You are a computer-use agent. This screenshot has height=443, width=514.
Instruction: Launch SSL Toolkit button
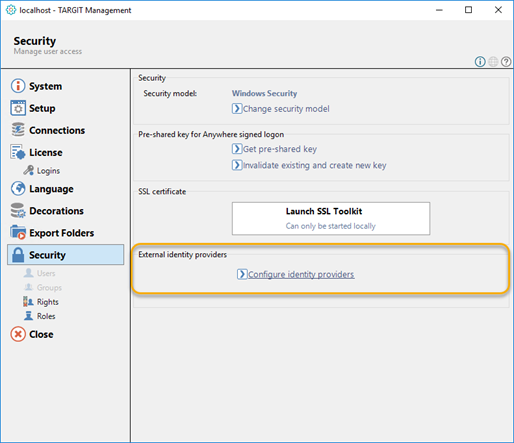(x=331, y=218)
